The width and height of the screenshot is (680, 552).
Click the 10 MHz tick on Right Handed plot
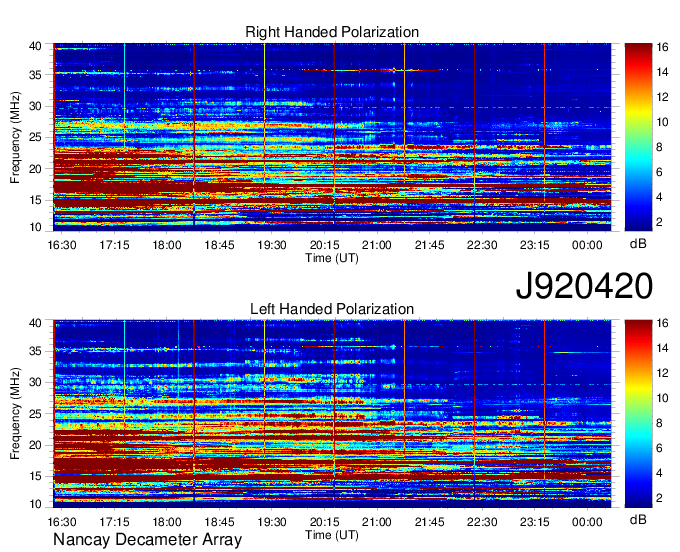(35, 227)
